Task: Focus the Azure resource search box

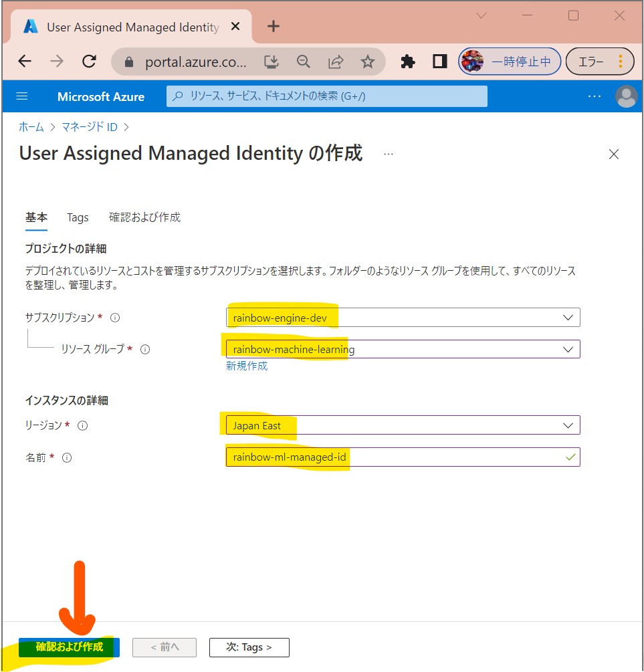Action: (x=327, y=96)
